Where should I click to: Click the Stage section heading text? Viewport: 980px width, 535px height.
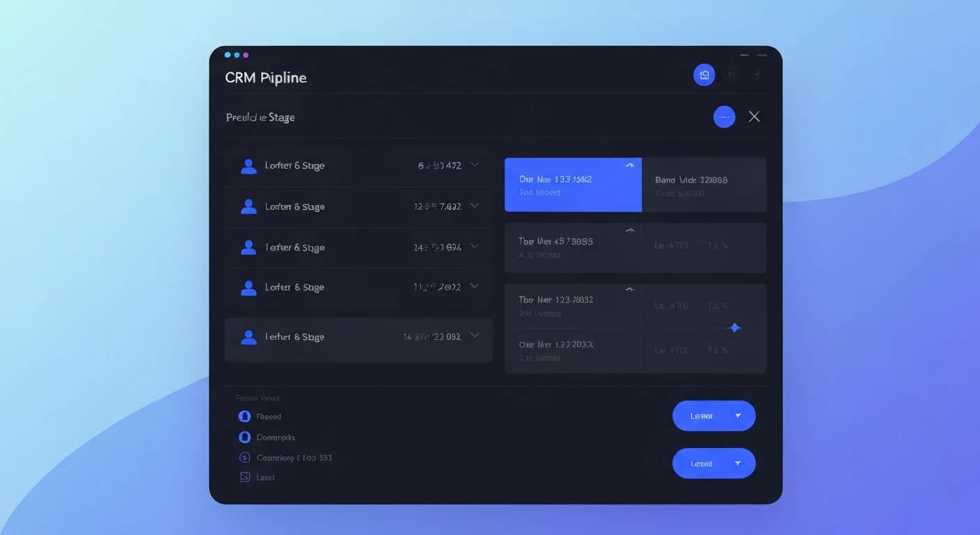pyautogui.click(x=260, y=117)
